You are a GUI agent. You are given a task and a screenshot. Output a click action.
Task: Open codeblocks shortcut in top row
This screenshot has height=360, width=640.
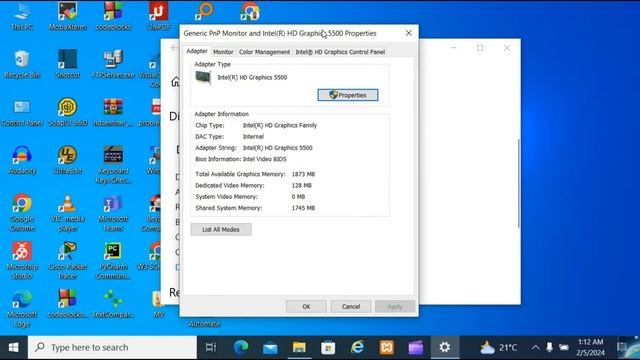113,16
